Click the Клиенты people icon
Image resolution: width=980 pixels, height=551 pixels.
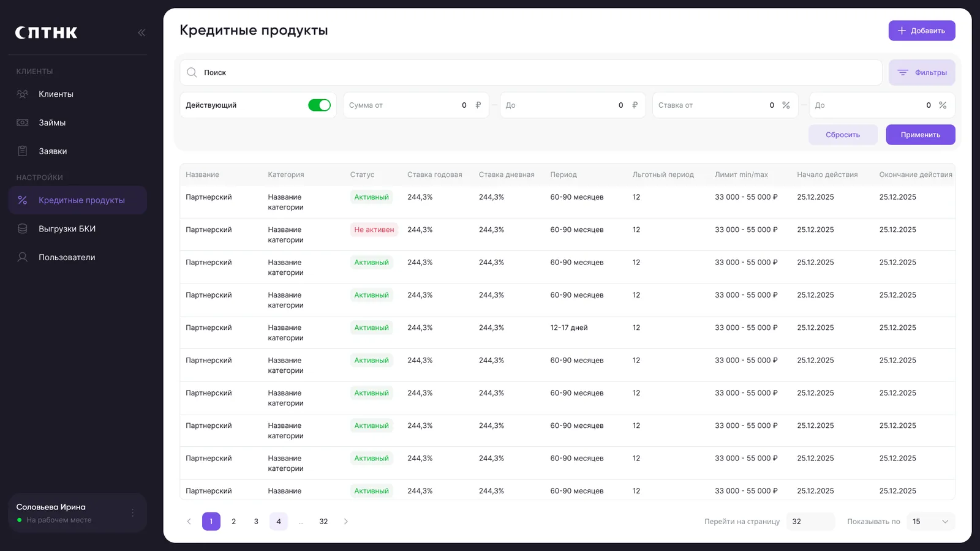click(23, 94)
